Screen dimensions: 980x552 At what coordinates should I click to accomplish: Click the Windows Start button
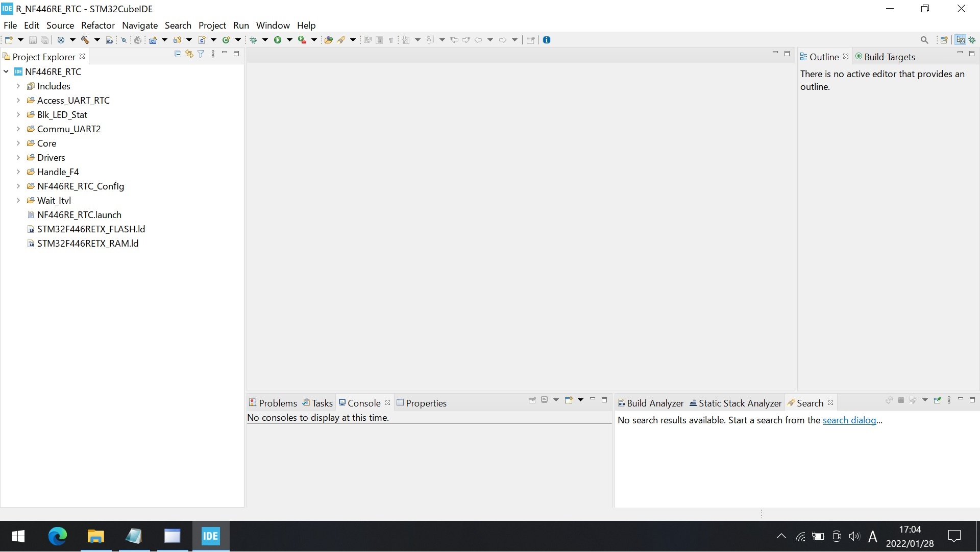[x=18, y=536]
